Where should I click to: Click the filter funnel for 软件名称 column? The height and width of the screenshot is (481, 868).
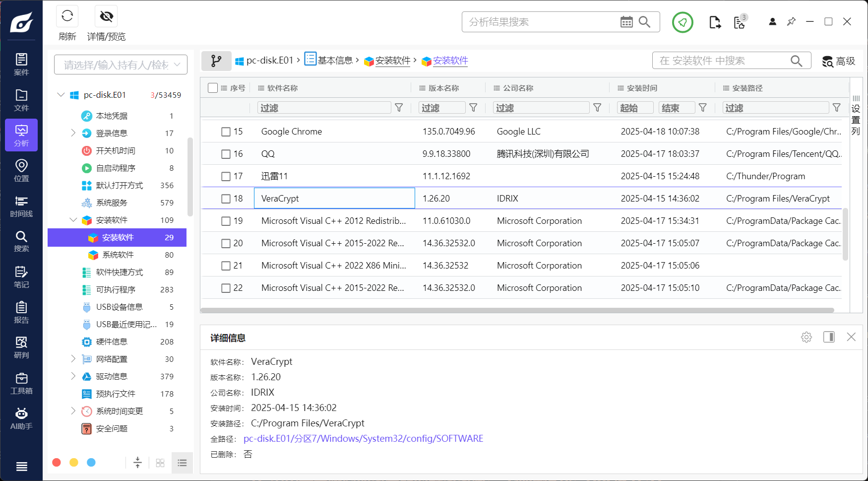[x=399, y=108]
